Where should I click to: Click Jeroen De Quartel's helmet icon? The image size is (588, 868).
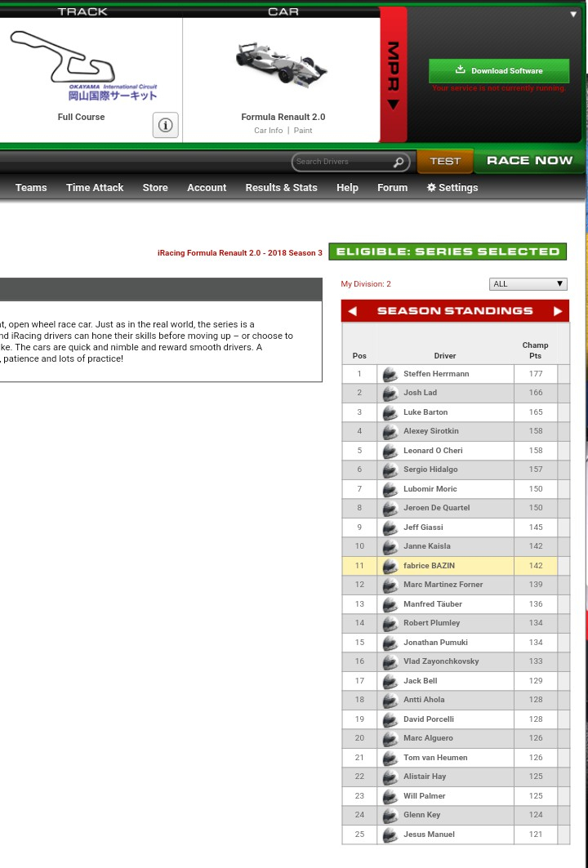pyautogui.click(x=390, y=508)
